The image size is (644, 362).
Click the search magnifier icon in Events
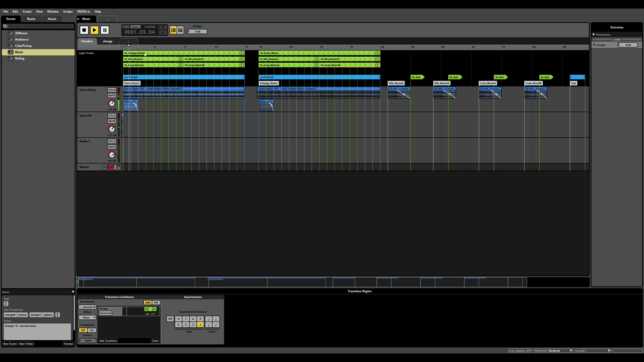5,26
